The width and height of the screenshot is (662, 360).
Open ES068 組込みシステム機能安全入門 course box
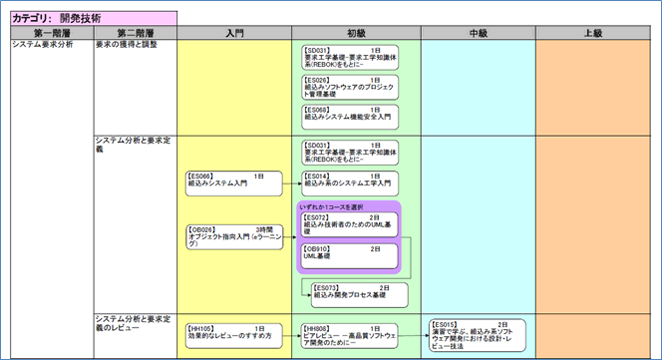point(350,117)
